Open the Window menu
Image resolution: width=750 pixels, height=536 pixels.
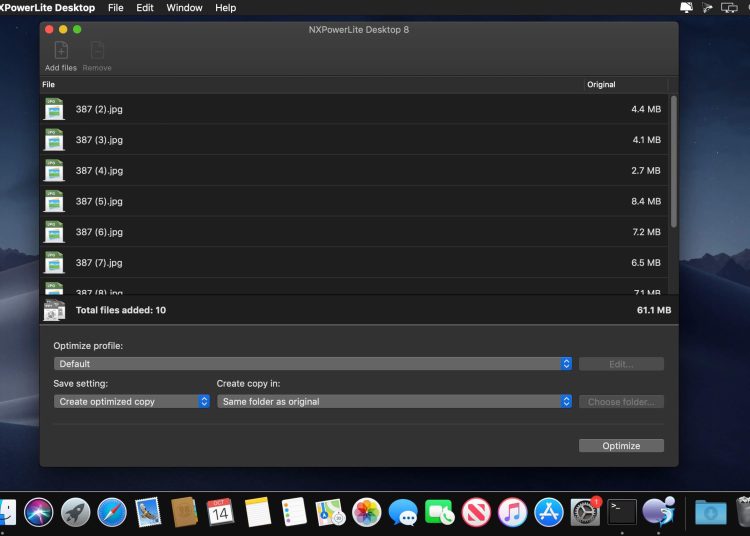[184, 8]
